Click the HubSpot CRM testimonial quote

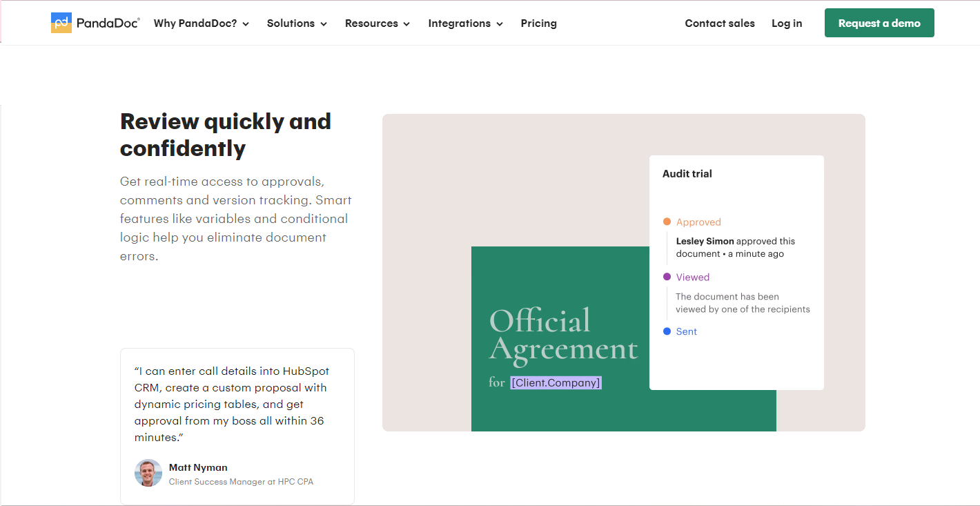(x=231, y=405)
